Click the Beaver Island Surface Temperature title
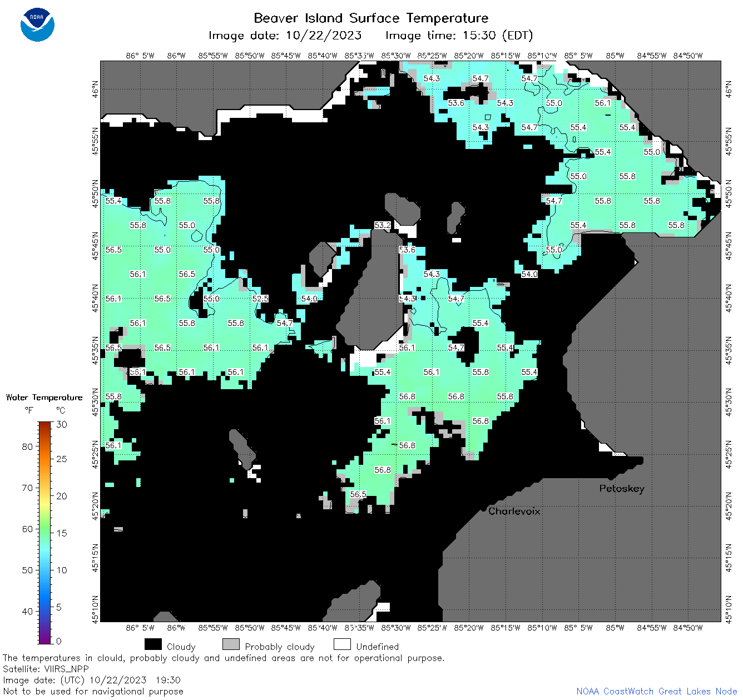This screenshot has height=700, width=743. pos(371,18)
